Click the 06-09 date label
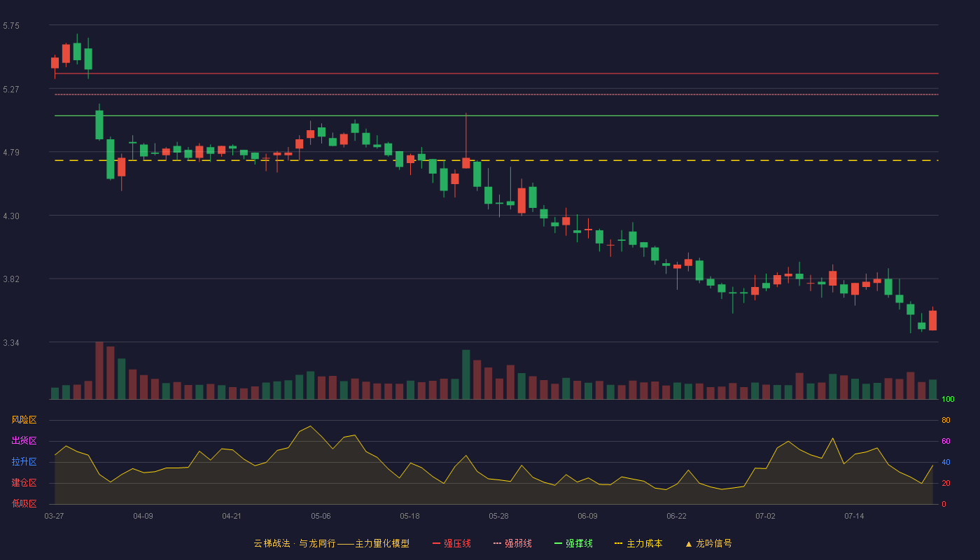The width and height of the screenshot is (980, 560). click(587, 516)
